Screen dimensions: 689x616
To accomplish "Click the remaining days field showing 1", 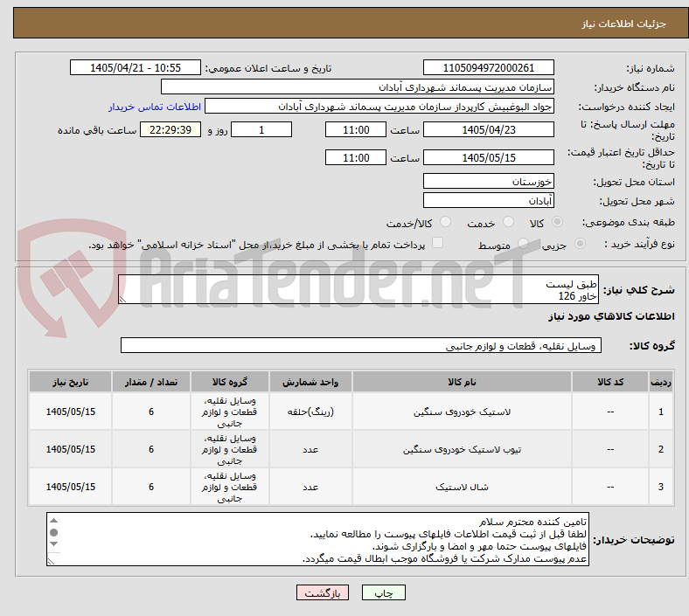I will click(x=261, y=130).
